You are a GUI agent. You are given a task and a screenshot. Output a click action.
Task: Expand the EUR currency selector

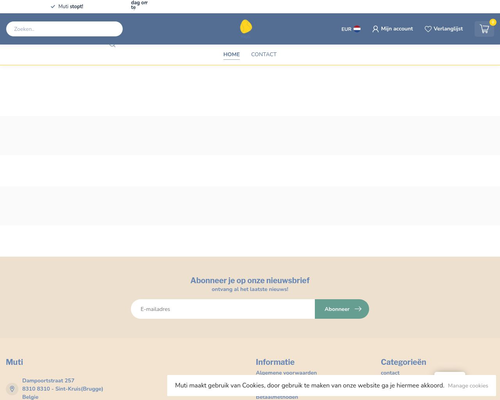[351, 29]
